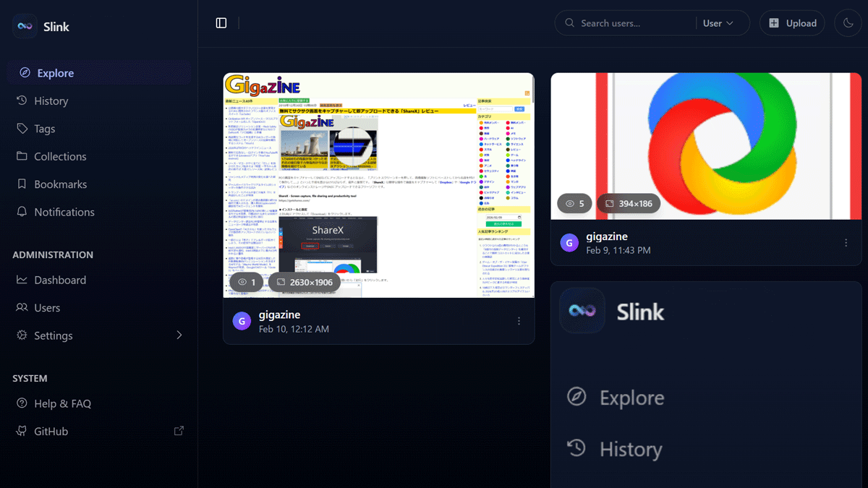
Task: Open the Explore page
Action: click(x=55, y=73)
